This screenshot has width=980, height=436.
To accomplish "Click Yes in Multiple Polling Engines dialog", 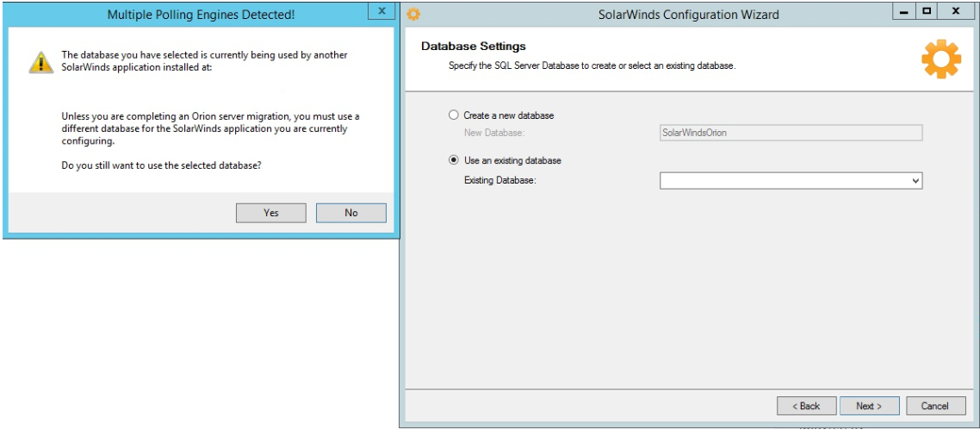I will [x=270, y=213].
